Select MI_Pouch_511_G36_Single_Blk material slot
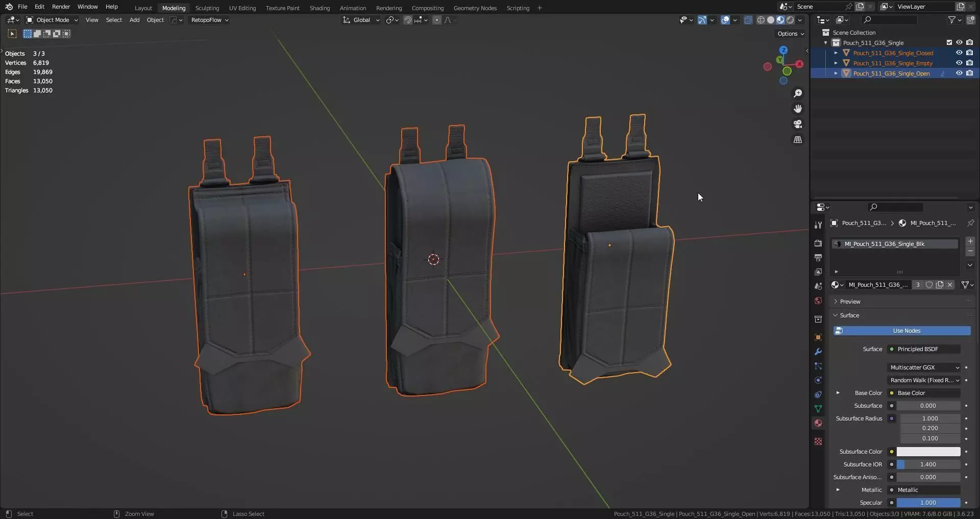The height and width of the screenshot is (519, 980). pos(895,244)
